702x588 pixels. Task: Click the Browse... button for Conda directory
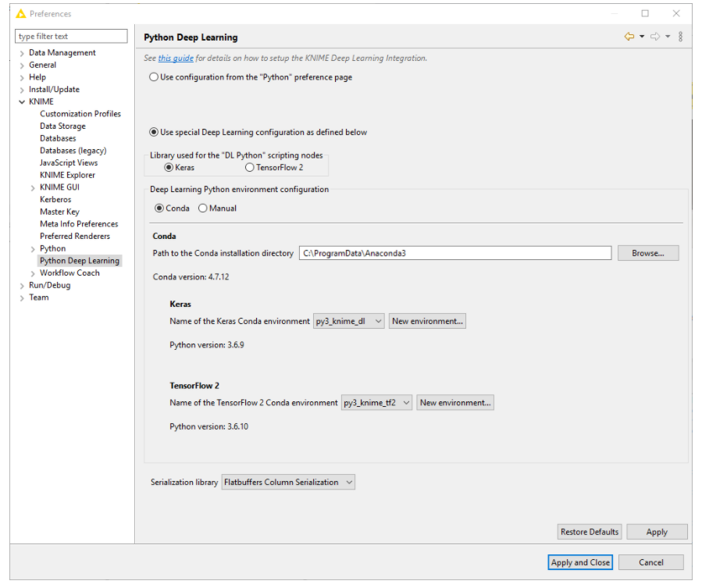[648, 253]
